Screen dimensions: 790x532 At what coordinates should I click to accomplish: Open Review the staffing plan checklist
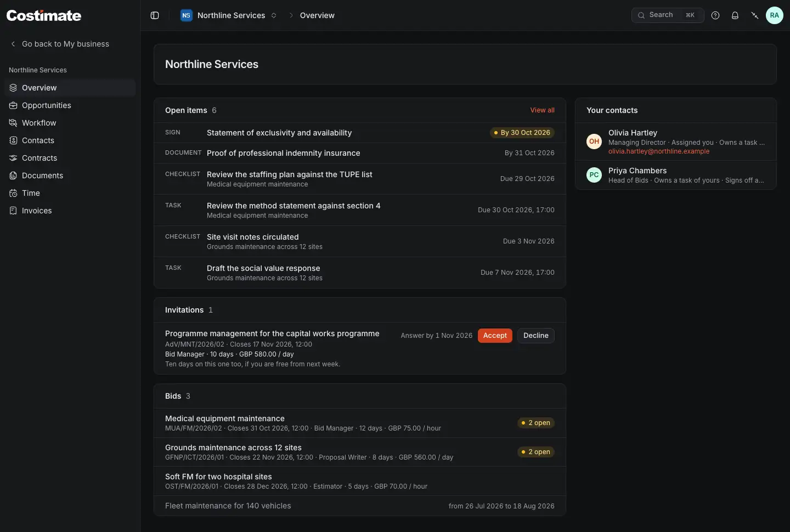pos(360,179)
